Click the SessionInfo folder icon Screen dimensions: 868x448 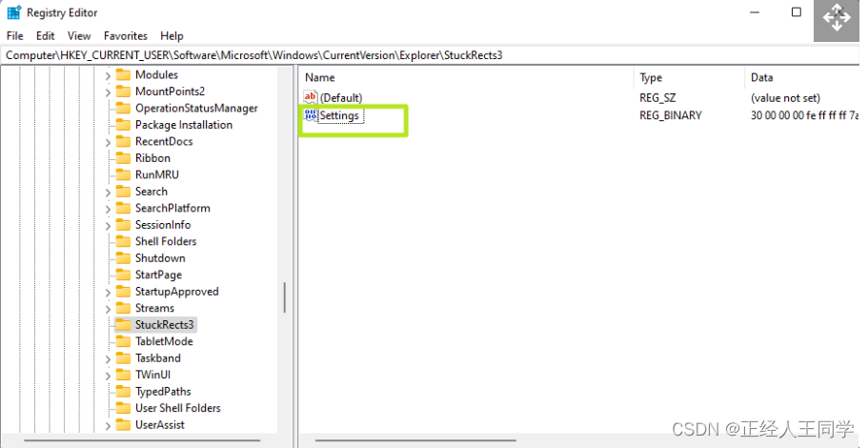[x=124, y=225]
